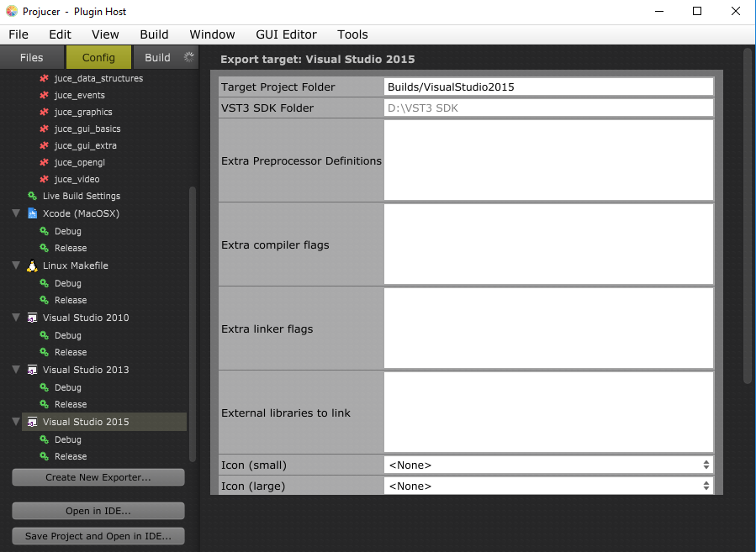Click the sidebar tree vertical scrollbar
This screenshot has width=756, height=552.
(193, 323)
